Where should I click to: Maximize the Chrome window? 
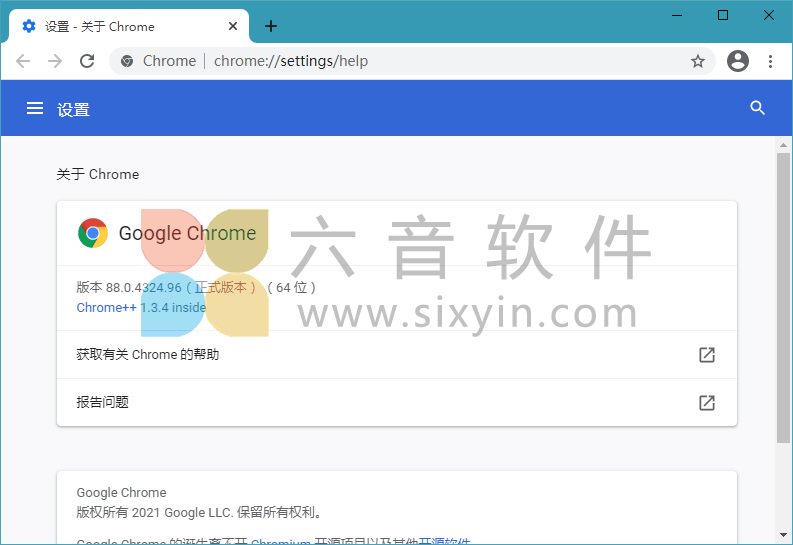pyautogui.click(x=723, y=15)
